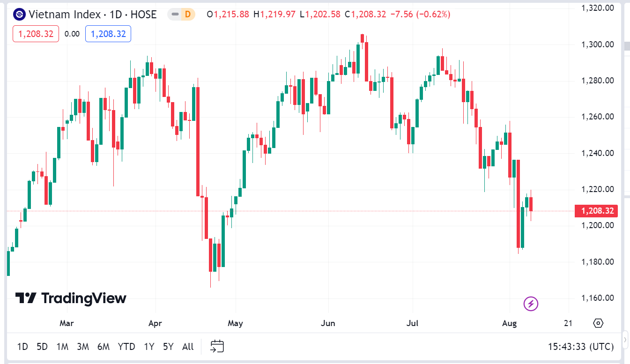Open timezone menu via UTC clock
Image resolution: width=630 pixels, height=364 pixels.
pyautogui.click(x=581, y=347)
